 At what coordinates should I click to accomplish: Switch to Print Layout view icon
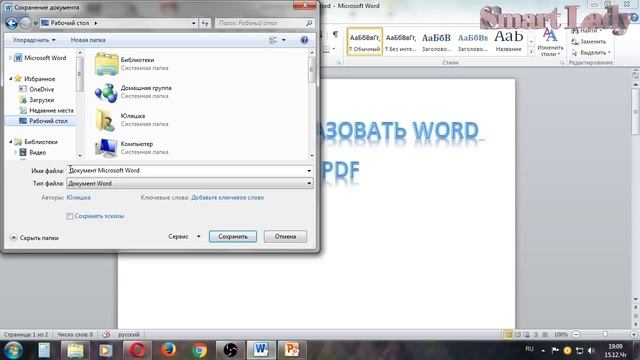point(508,334)
